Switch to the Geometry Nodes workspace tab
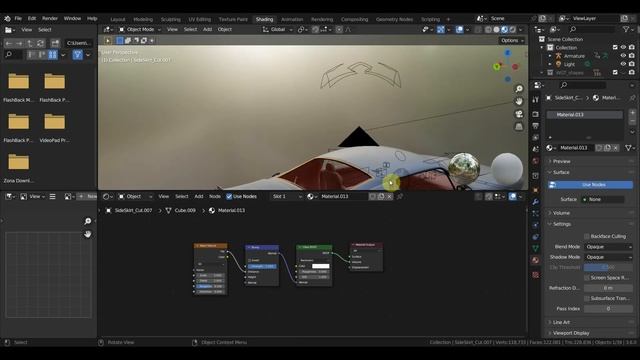 point(394,19)
